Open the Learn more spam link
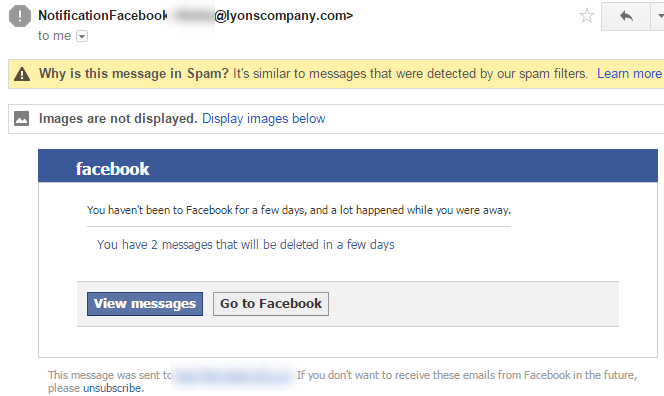 click(629, 74)
